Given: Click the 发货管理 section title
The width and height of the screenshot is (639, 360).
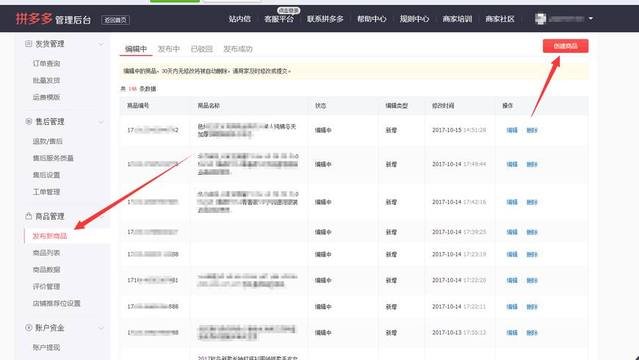Looking at the screenshot, I should 50,44.
